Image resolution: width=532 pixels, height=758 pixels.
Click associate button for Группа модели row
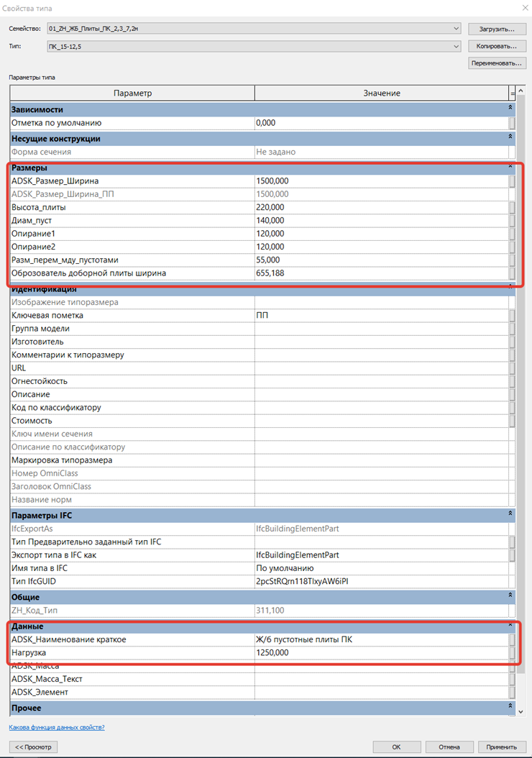click(512, 328)
